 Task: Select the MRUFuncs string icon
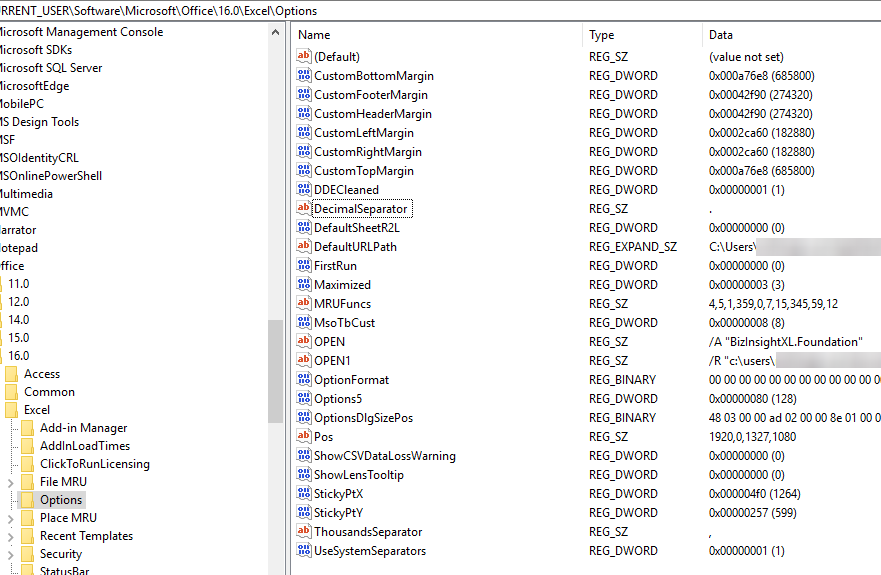[x=304, y=303]
